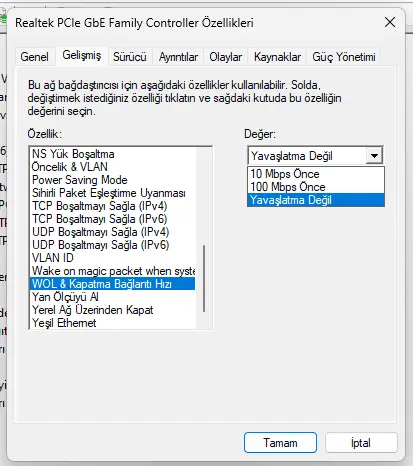Select Yan Ölçüyü Al property
The width and height of the screenshot is (413, 466).
tap(113, 297)
